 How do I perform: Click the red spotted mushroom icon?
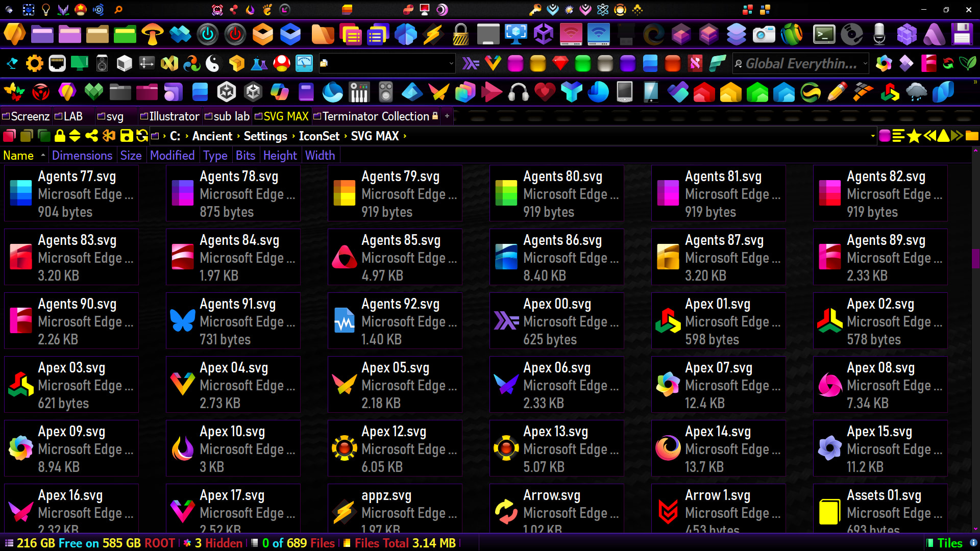[281, 64]
